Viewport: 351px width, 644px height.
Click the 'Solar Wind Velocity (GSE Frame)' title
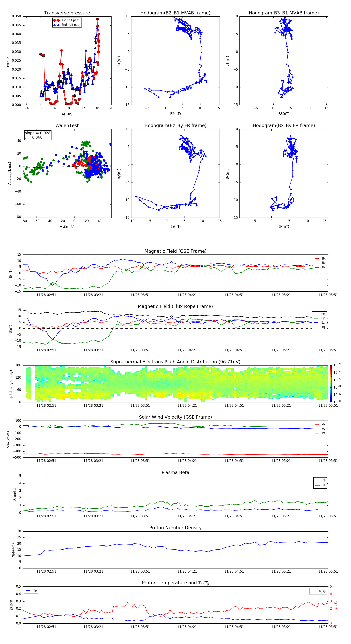pyautogui.click(x=175, y=417)
